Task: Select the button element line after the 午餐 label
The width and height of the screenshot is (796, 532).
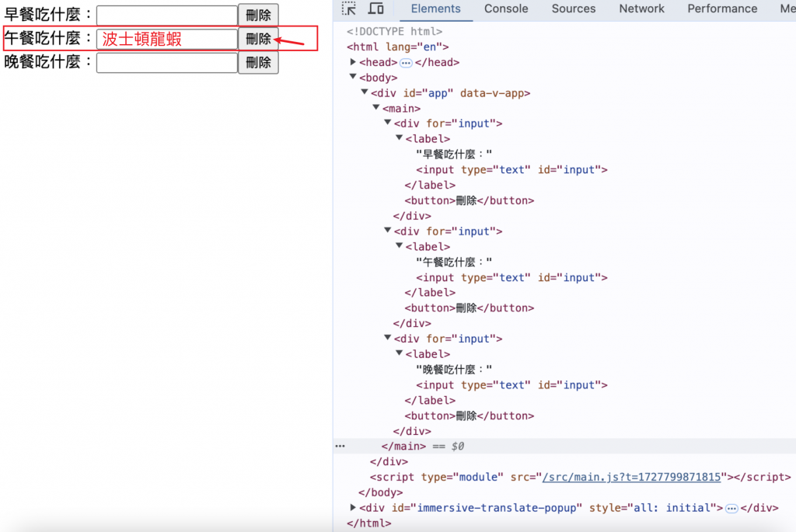Action: coord(469,308)
